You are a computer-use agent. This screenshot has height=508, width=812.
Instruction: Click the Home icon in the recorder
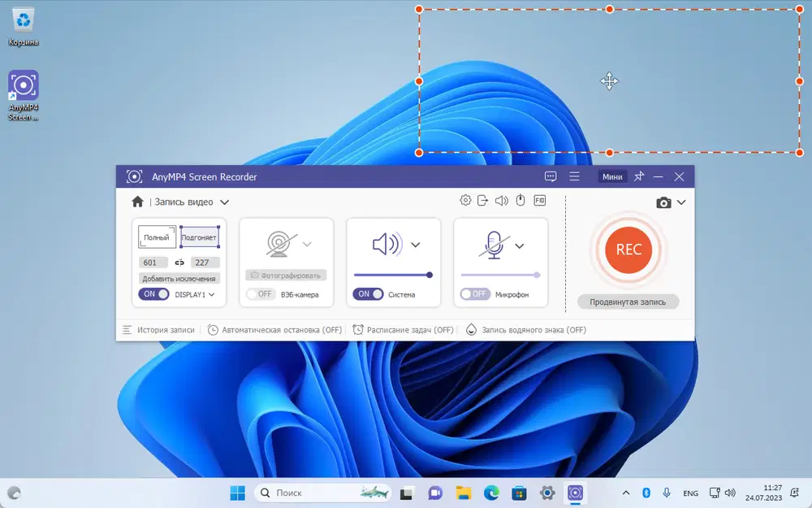tap(138, 202)
